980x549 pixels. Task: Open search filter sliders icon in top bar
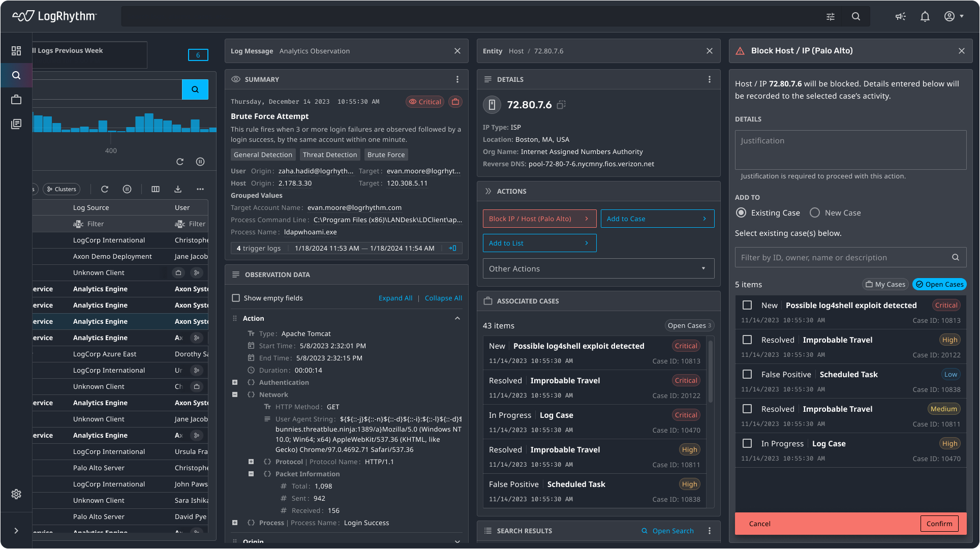pyautogui.click(x=831, y=17)
